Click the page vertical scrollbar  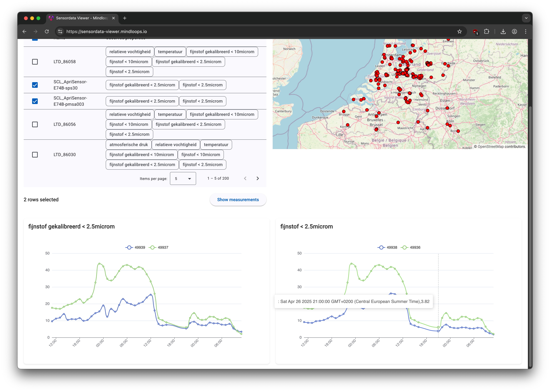530,237
